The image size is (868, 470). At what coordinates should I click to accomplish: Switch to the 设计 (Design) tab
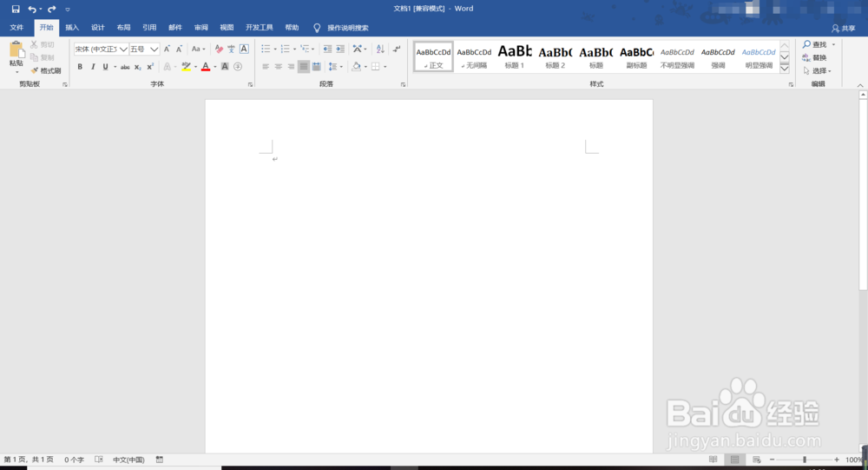[x=98, y=28]
